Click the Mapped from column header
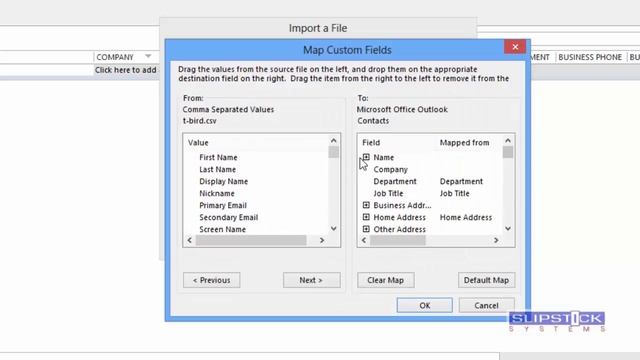640x360 pixels. tap(464, 142)
